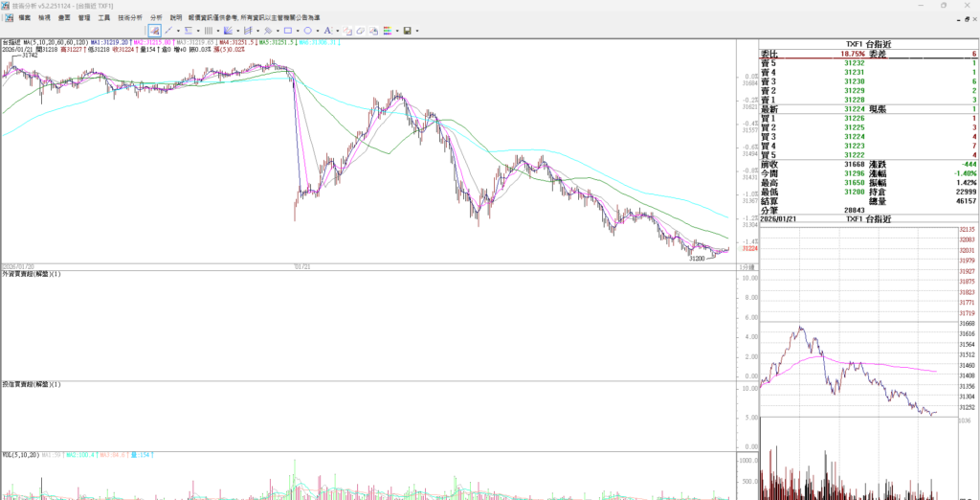The width and height of the screenshot is (980, 500).
Task: Click the 1分鐘 timeframe label
Action: click(746, 266)
